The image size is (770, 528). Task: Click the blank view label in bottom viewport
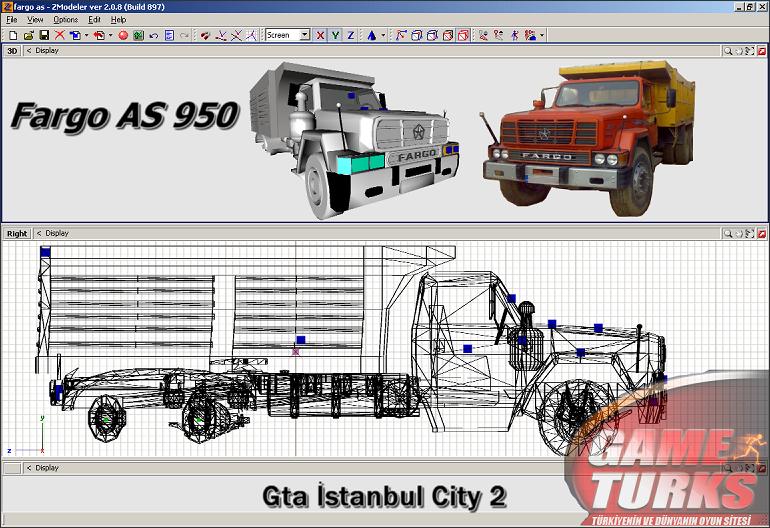[12, 468]
